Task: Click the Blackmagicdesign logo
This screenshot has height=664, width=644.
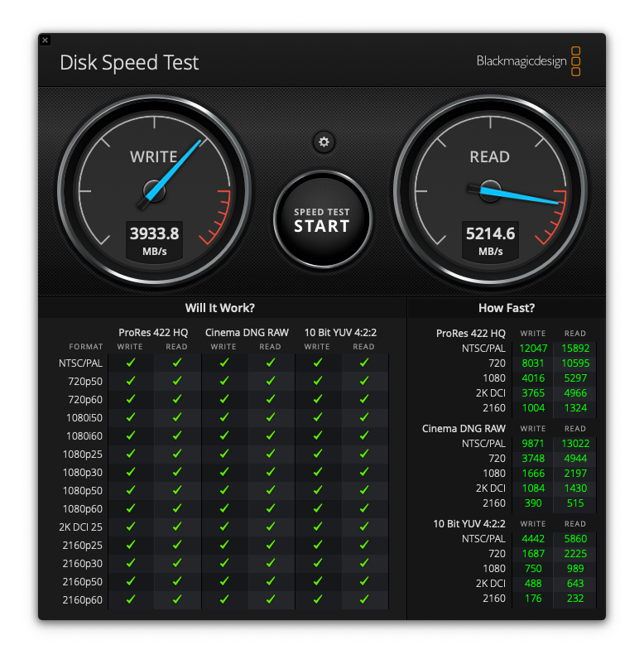Action: pos(528,61)
